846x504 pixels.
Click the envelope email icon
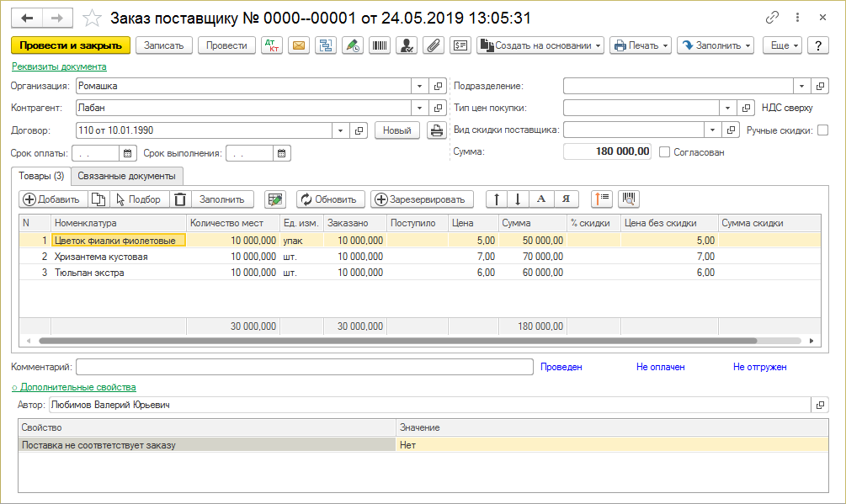tap(298, 45)
